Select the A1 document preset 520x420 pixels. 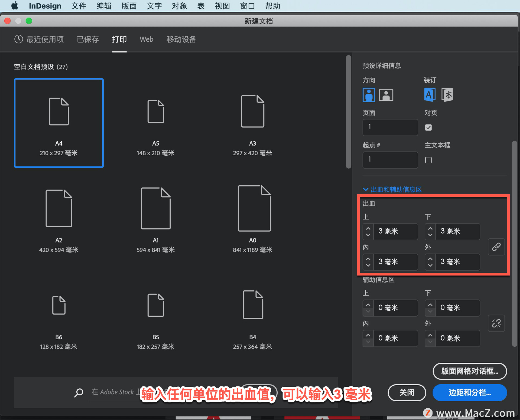click(156, 220)
